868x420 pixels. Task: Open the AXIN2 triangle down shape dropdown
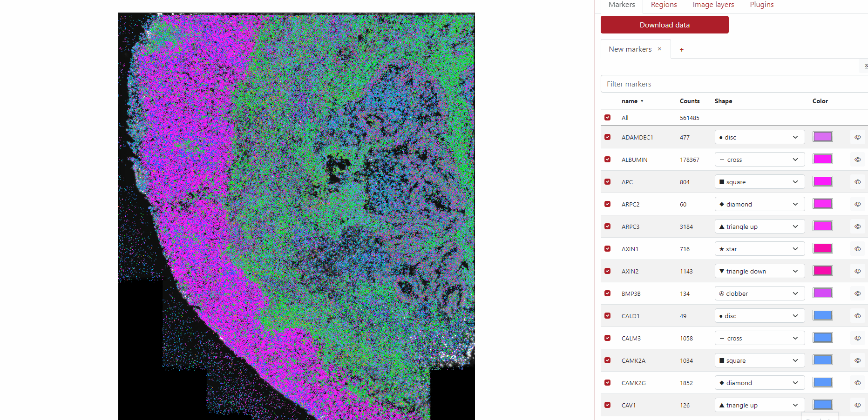[759, 271]
